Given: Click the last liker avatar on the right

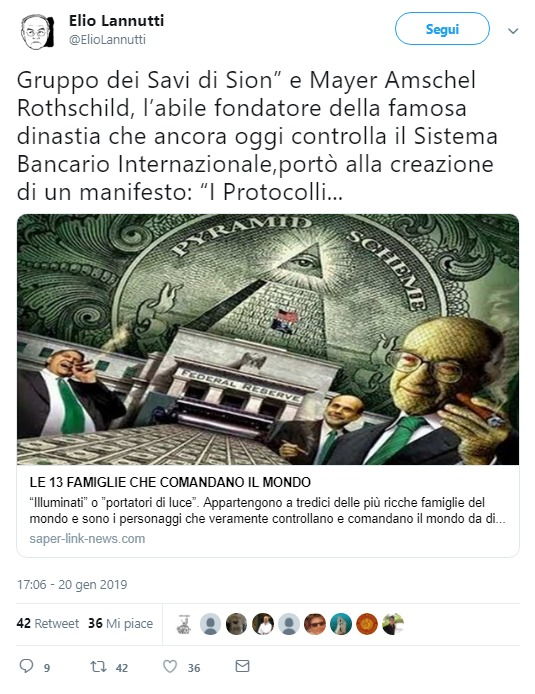Looking at the screenshot, I should [x=393, y=624].
